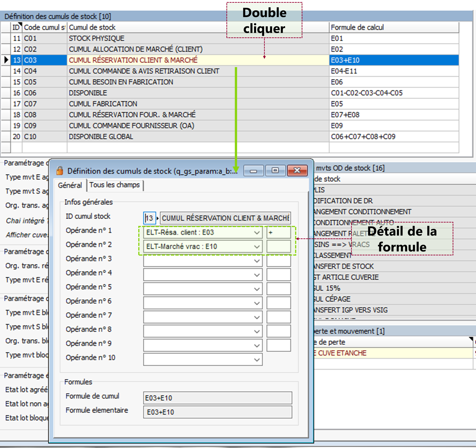Maximize the stock cumuls dialog
Viewport: 476px width, 448px height.
coord(275,171)
